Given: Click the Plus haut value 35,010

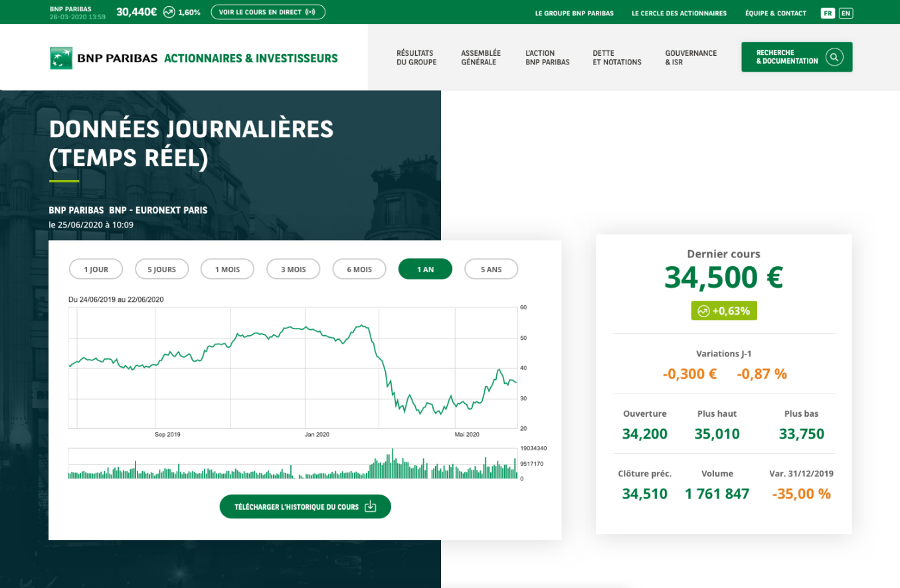Looking at the screenshot, I should coord(717,434).
